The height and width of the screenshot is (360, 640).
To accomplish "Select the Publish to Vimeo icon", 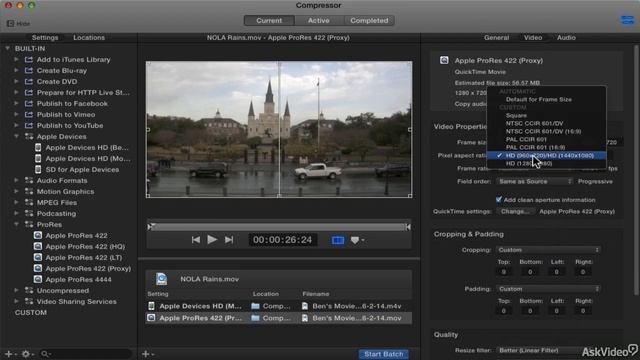I will 29,114.
